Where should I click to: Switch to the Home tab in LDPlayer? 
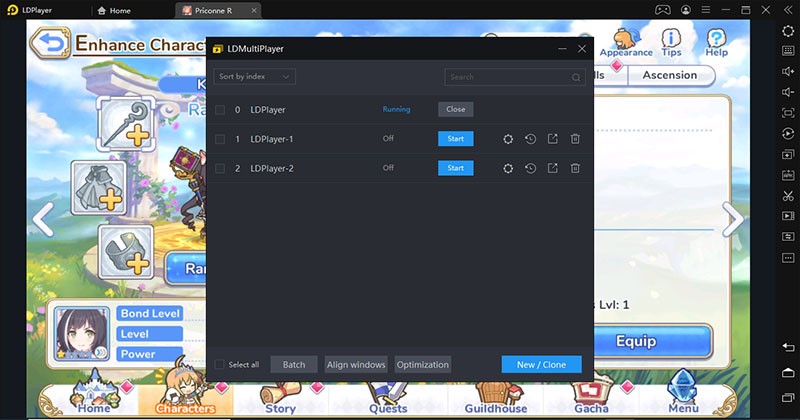[114, 10]
